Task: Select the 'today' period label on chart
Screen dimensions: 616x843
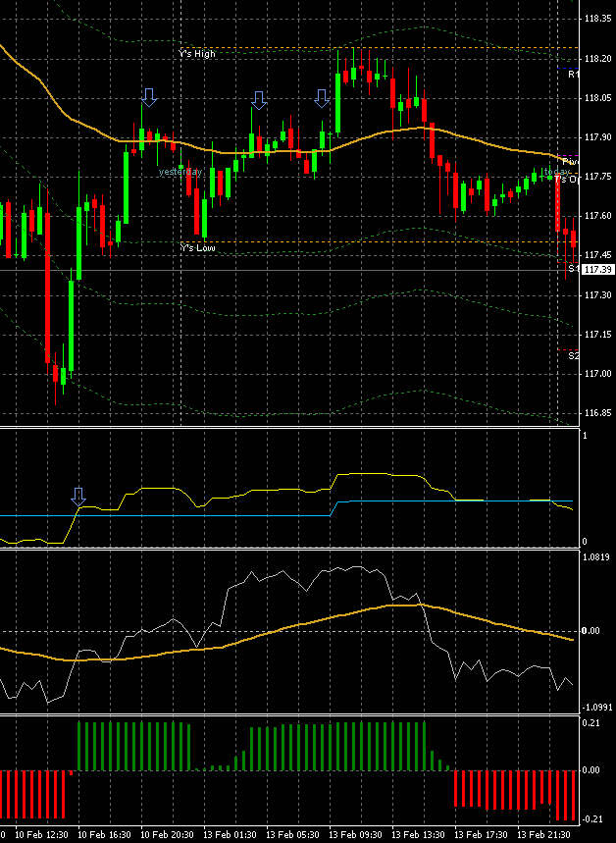Action: click(556, 172)
